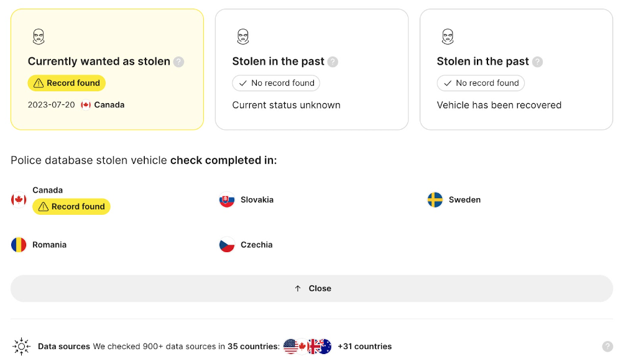The width and height of the screenshot is (618, 364).
Task: Click No record found badge above Vehicle recovered
Action: coord(481,83)
